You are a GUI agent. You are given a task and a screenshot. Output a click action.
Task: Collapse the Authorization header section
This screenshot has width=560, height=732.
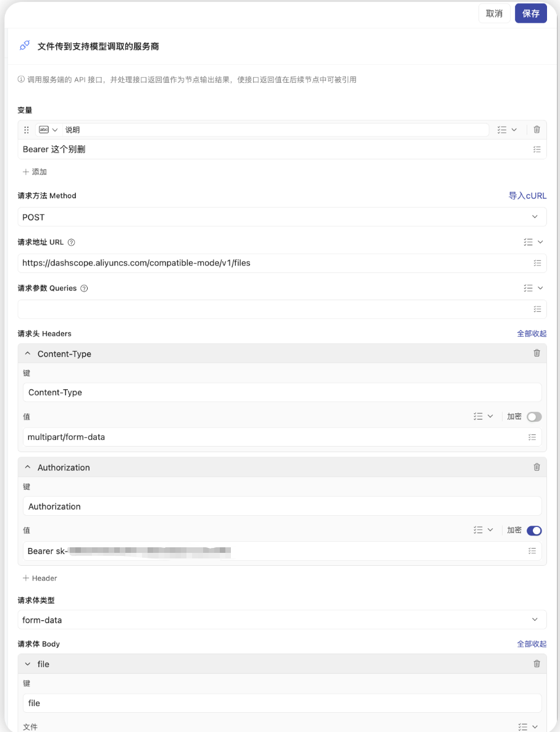[x=28, y=468]
